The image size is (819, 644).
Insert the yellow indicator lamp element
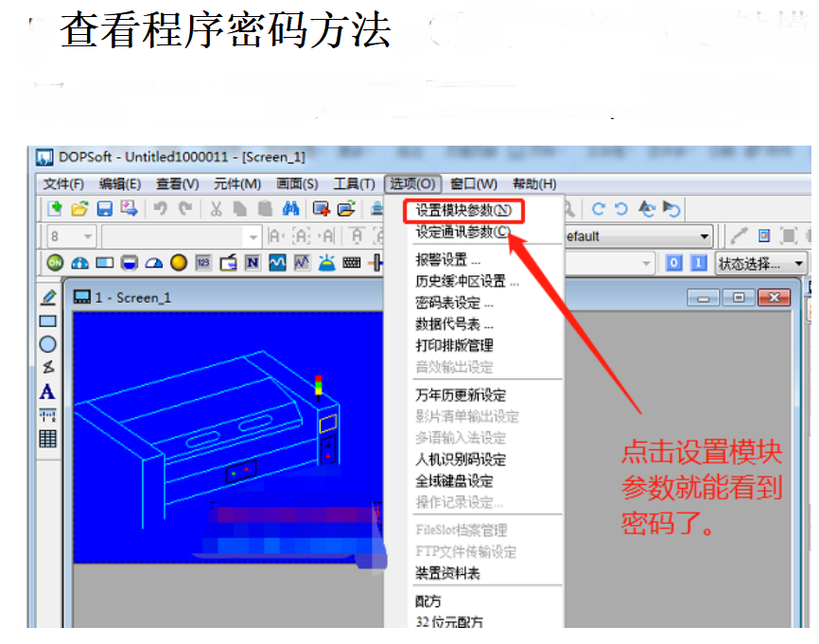(x=178, y=263)
